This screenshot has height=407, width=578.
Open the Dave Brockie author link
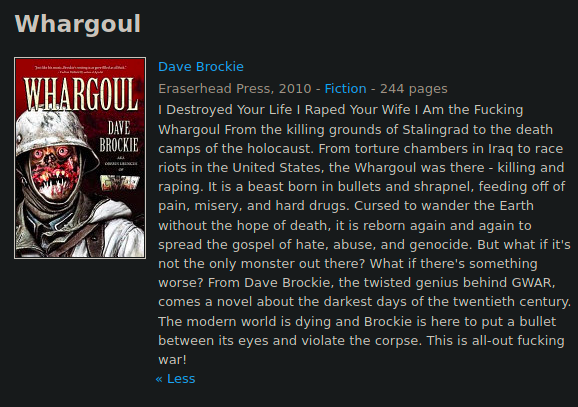pos(201,67)
